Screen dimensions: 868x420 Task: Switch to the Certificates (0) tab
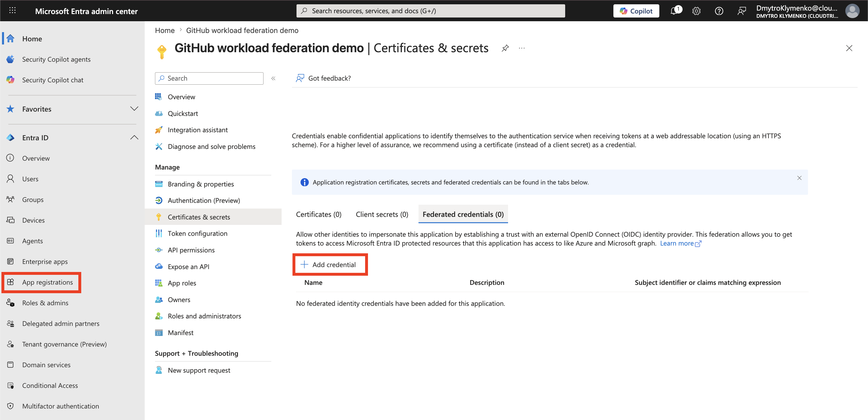pyautogui.click(x=318, y=214)
